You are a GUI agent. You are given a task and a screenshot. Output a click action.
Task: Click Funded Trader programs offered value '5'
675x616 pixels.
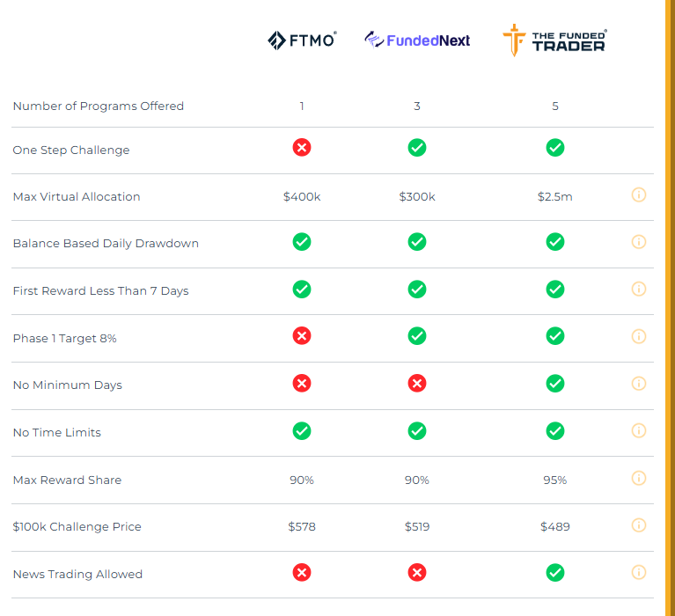[555, 106]
